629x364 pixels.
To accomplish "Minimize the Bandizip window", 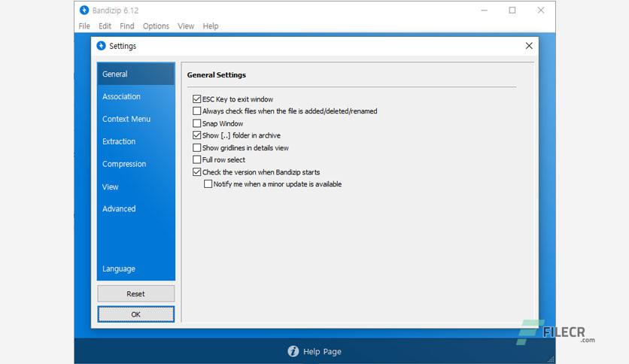I will tap(485, 11).
